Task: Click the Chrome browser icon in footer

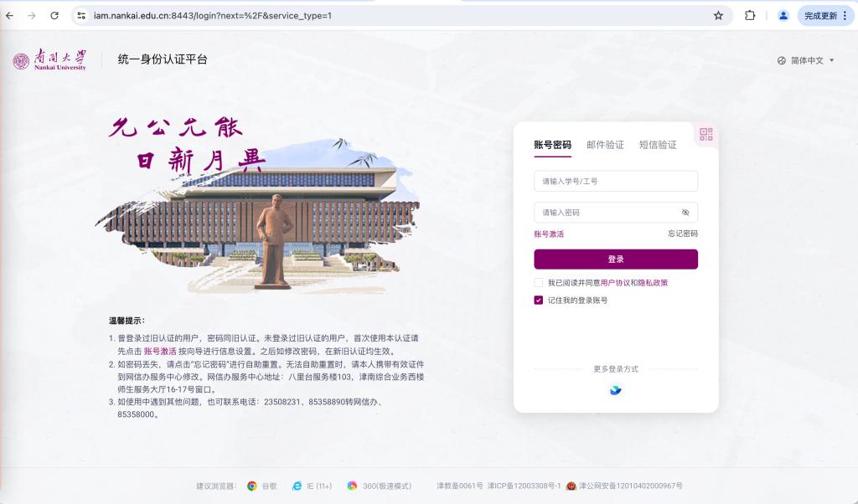Action: 251,486
